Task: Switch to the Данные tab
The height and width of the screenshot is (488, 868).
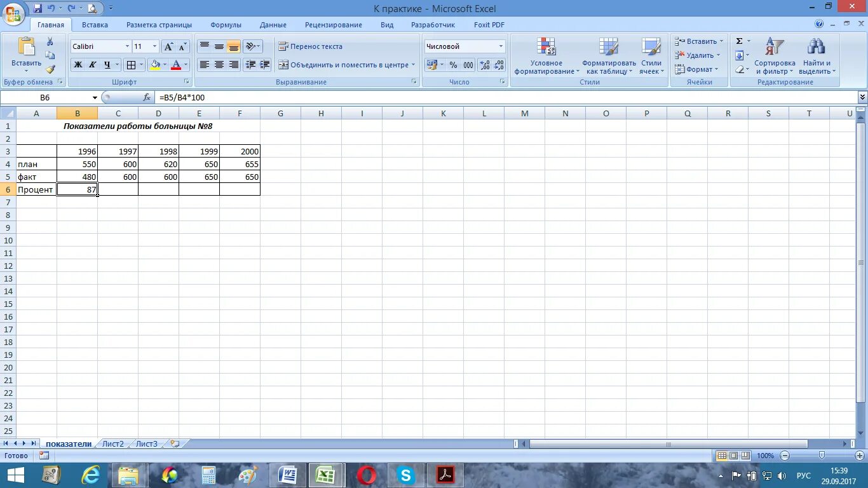Action: [273, 25]
